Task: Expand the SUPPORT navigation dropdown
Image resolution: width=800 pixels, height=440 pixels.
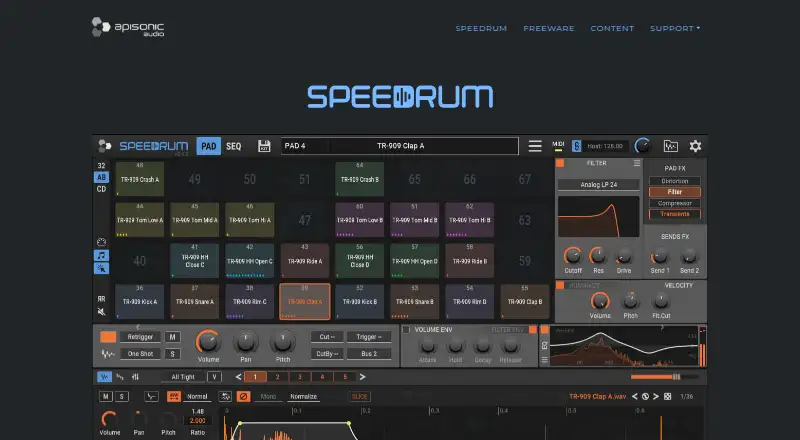Action: coord(674,29)
